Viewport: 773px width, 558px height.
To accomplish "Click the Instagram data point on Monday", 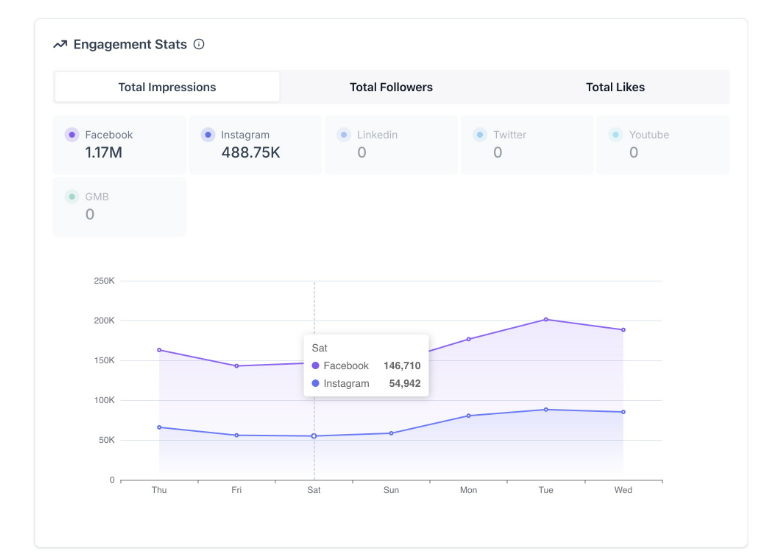I will 468,416.
